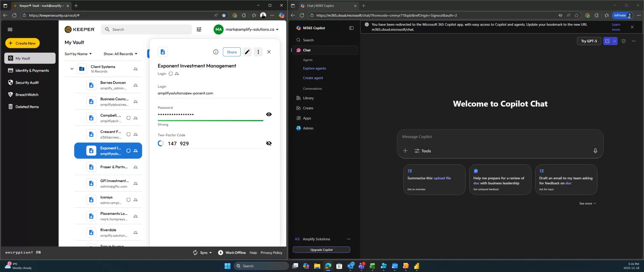
Task: Open Explore agents link
Action: click(x=314, y=69)
